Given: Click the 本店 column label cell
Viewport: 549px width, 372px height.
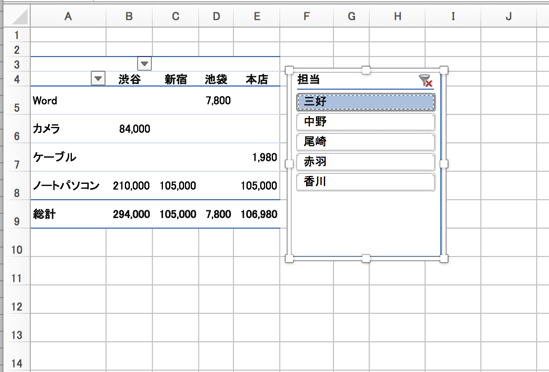Looking at the screenshot, I should coord(257,79).
